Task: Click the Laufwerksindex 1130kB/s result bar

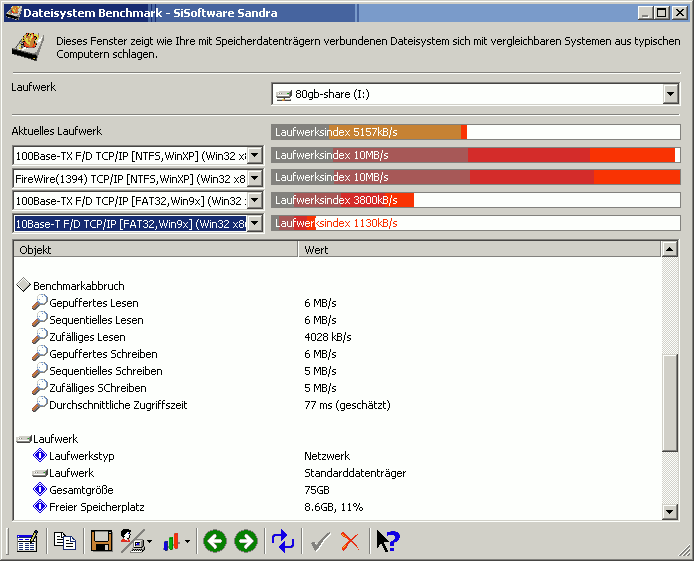Action: [476, 223]
